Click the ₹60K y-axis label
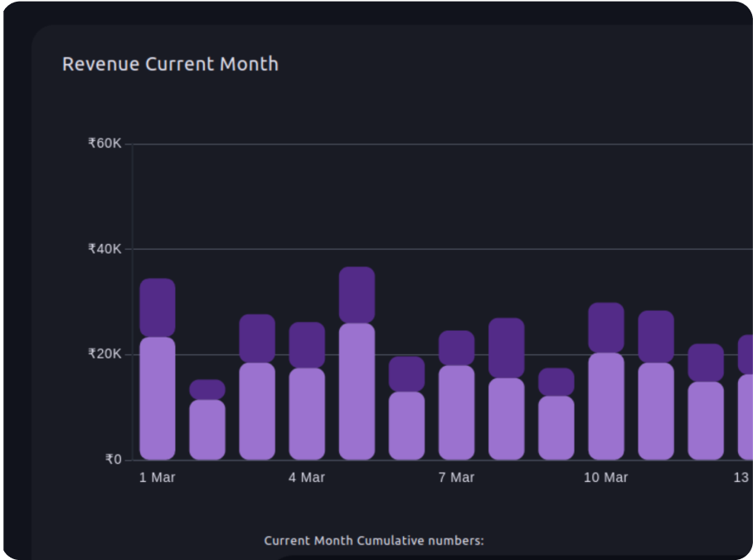Viewport: 753px width, 560px height. pos(104,144)
